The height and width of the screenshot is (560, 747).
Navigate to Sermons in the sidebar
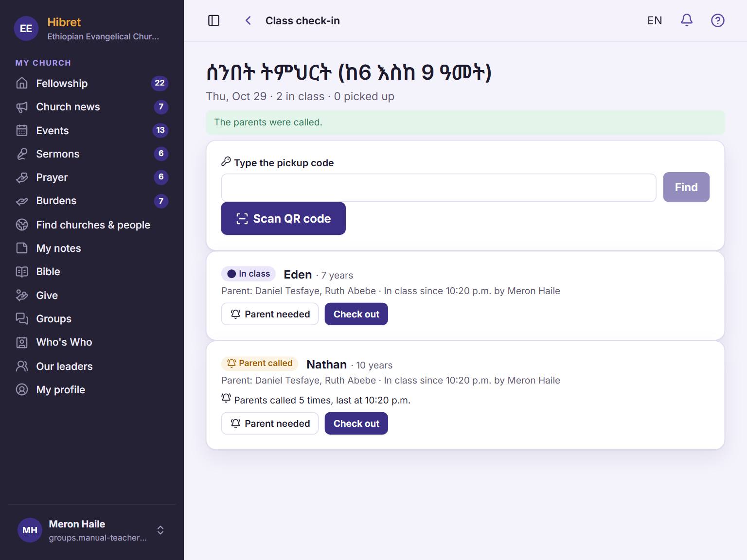pos(92,154)
